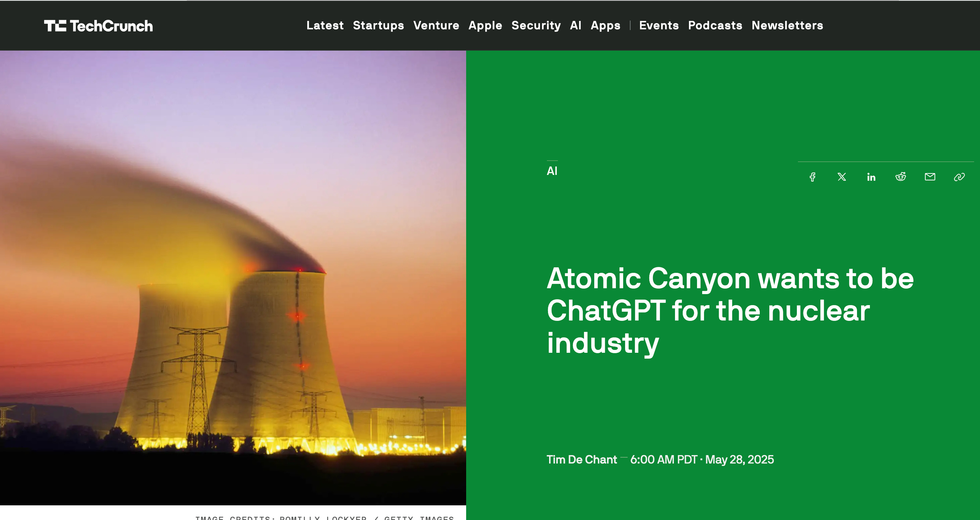Open the Apple nav section
Viewport: 980px width, 520px height.
(x=485, y=25)
